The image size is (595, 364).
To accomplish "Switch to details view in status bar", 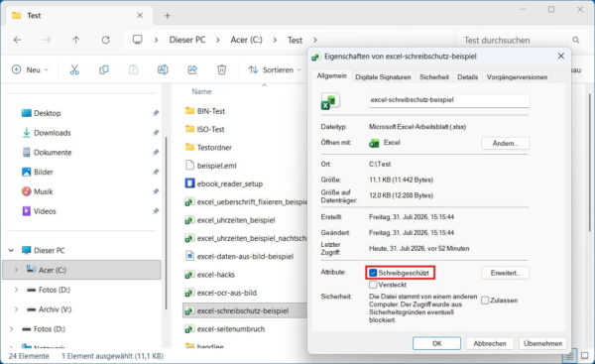I will [569, 356].
